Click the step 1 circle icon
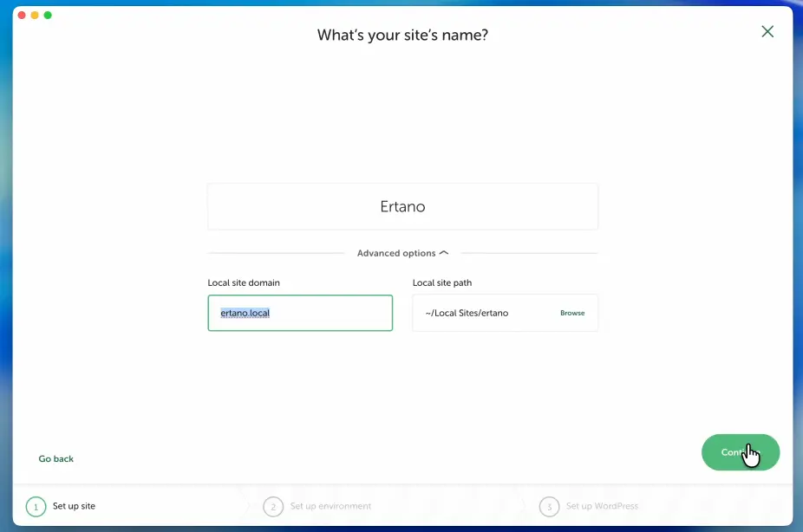The height and width of the screenshot is (532, 803). coord(36,507)
